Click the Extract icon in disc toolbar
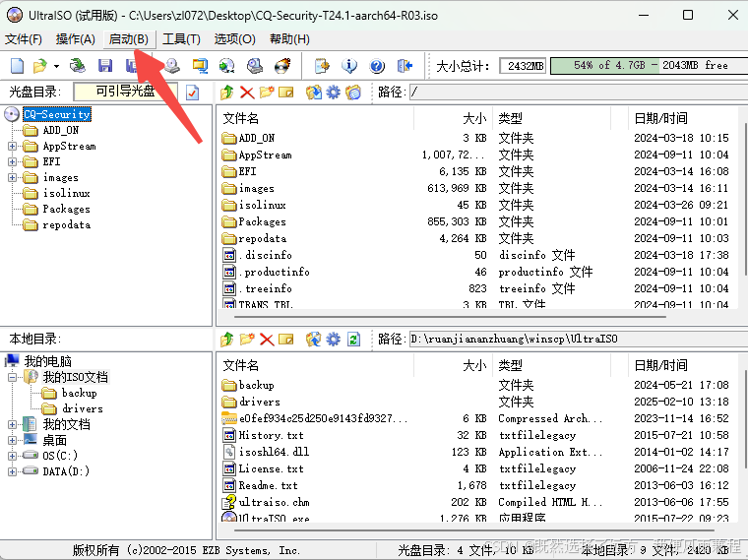Image resolution: width=748 pixels, height=560 pixels. point(313,93)
